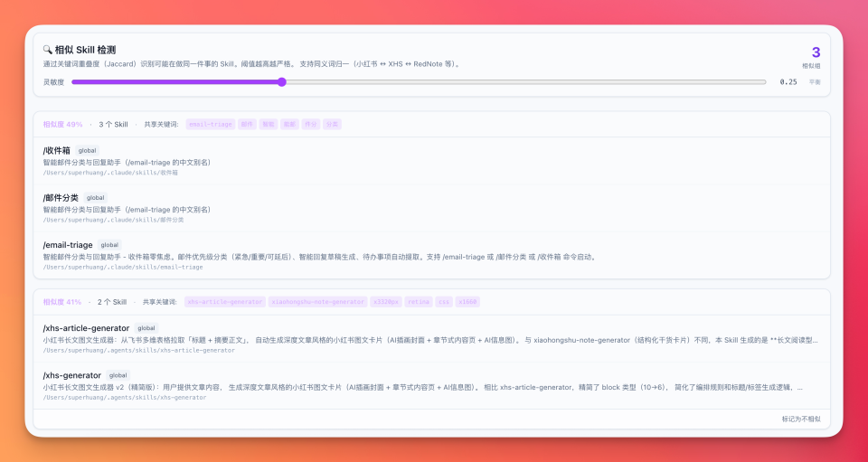Click the description starting 小红书长文图文生成器 v2
This screenshot has width=868, height=462.
(x=423, y=387)
